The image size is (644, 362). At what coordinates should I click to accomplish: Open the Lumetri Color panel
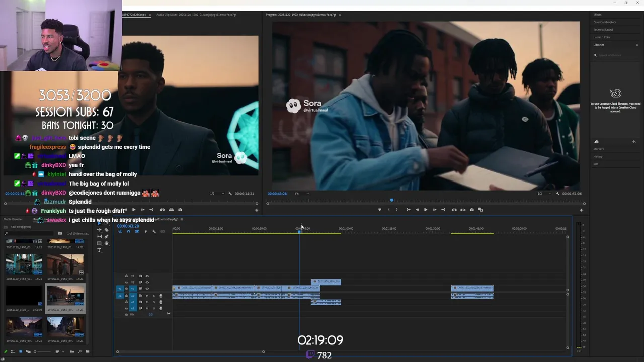tap(602, 37)
